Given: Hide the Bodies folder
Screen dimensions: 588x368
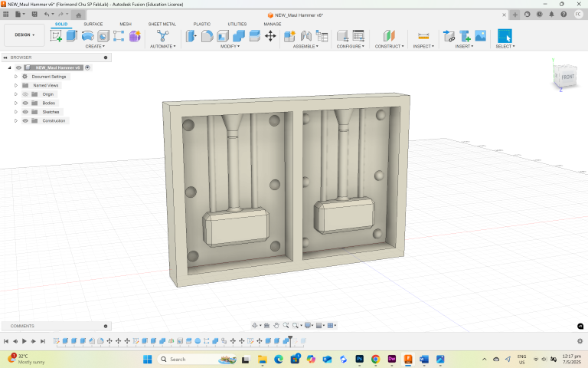Looking at the screenshot, I should [25, 103].
